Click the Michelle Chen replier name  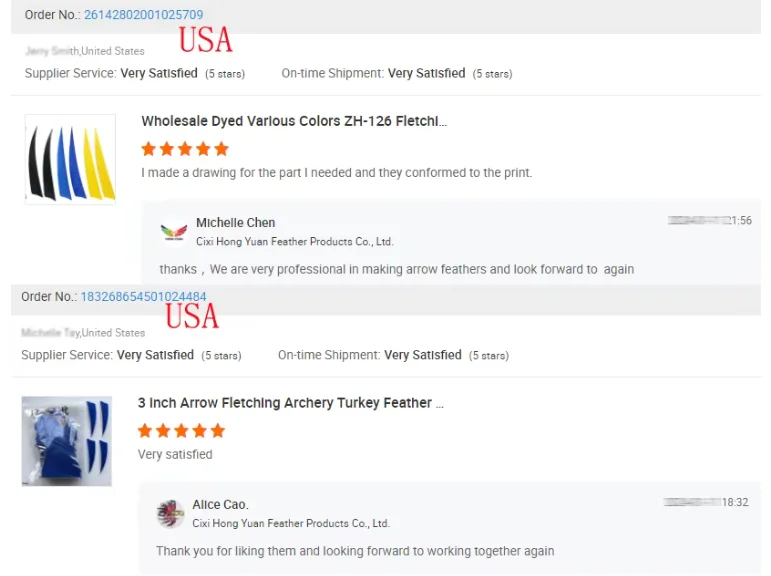point(235,223)
